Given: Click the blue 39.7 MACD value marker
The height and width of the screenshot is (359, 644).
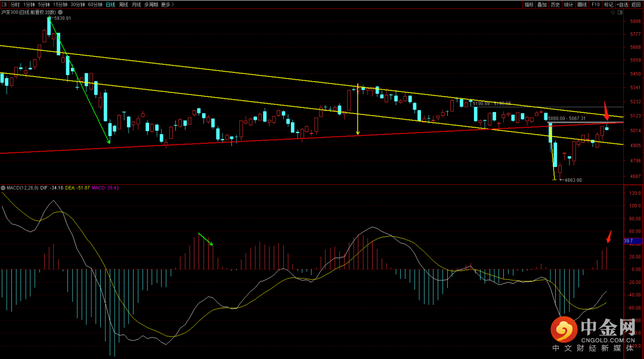Looking at the screenshot, I should tap(631, 241).
